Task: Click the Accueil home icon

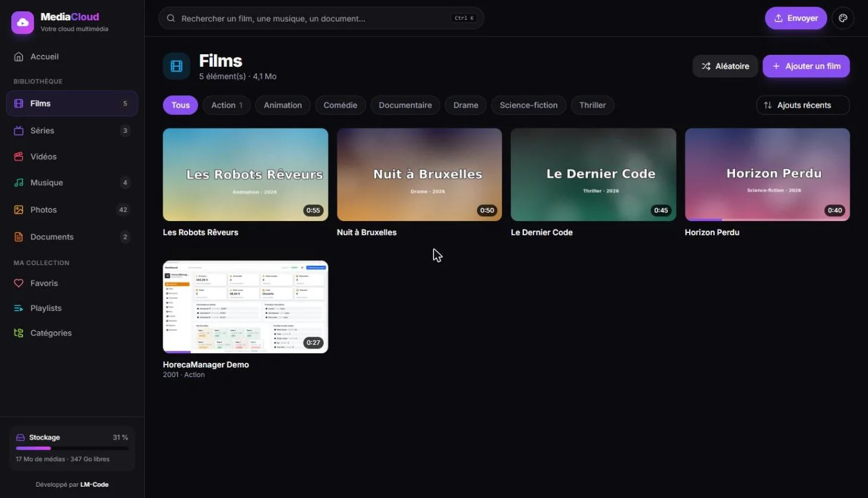Action: 19,57
